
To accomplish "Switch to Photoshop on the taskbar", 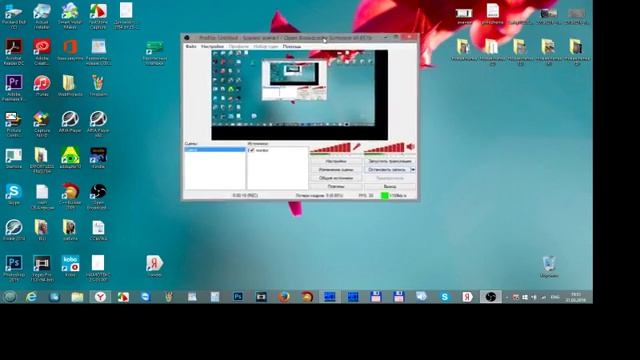I will point(238,297).
